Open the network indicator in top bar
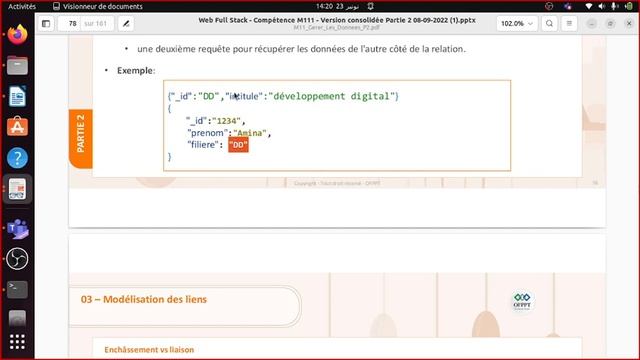The height and width of the screenshot is (360, 640). tap(588, 6)
